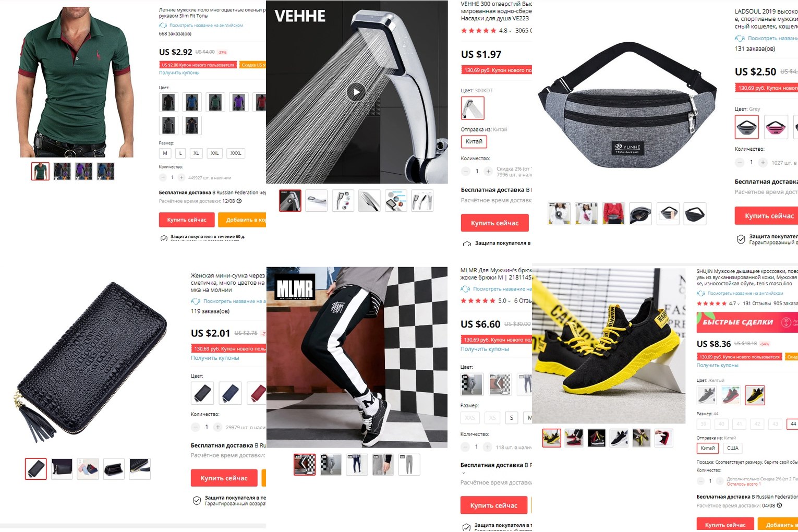This screenshot has height=532, width=798.
Task: Play the VEHHE shower head video
Action: coord(356,92)
